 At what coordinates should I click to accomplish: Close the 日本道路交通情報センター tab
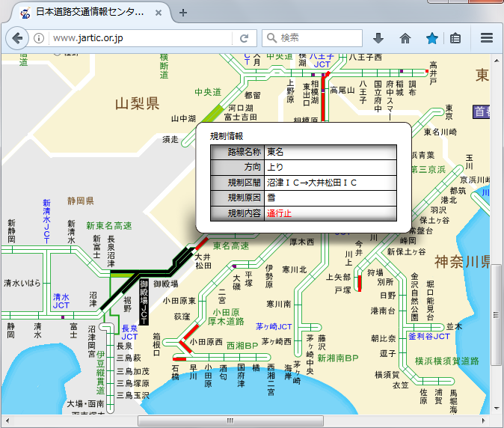tap(159, 13)
